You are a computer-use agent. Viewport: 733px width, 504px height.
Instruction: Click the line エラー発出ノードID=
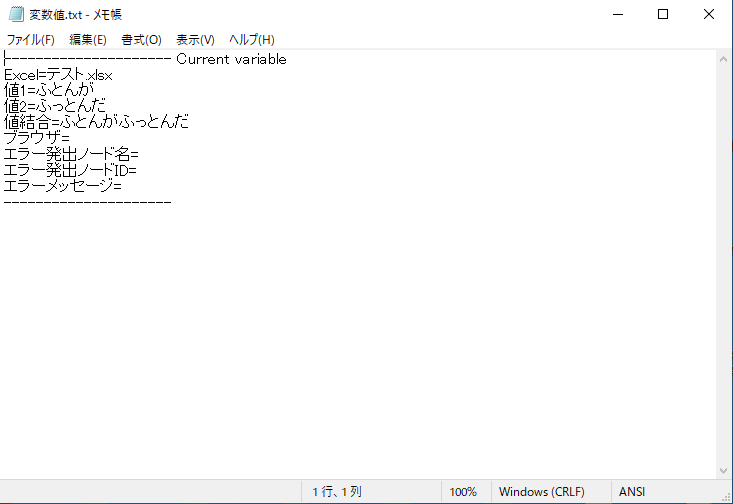click(70, 170)
